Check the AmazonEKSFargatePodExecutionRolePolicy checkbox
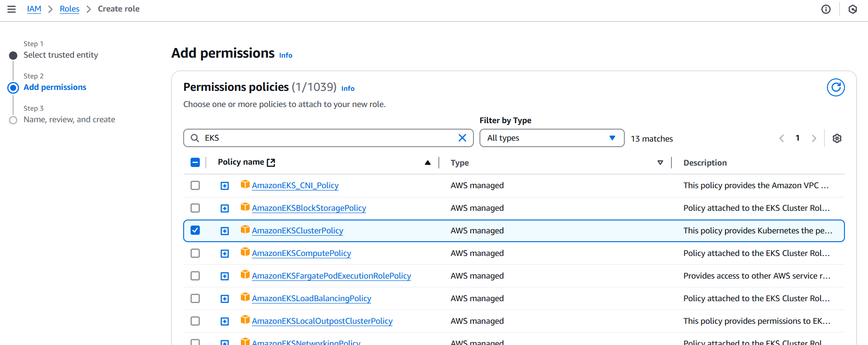 [195, 276]
